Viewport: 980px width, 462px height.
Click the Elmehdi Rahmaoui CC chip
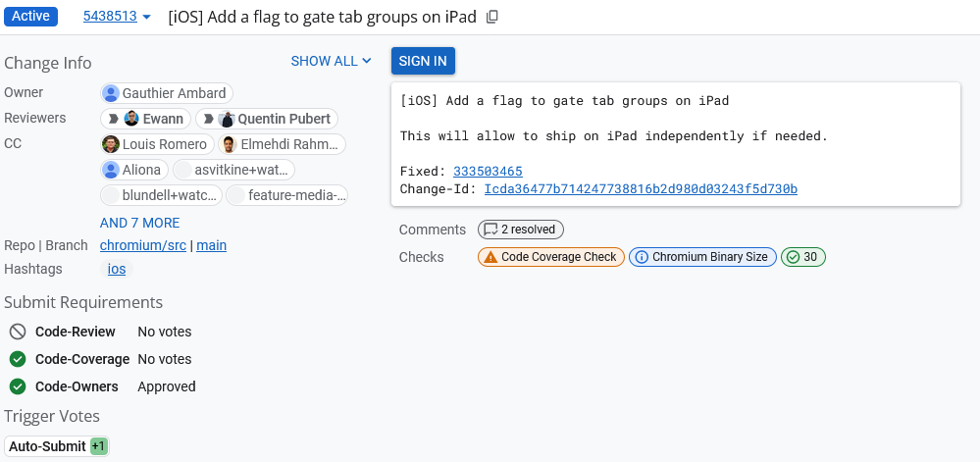coord(283,144)
